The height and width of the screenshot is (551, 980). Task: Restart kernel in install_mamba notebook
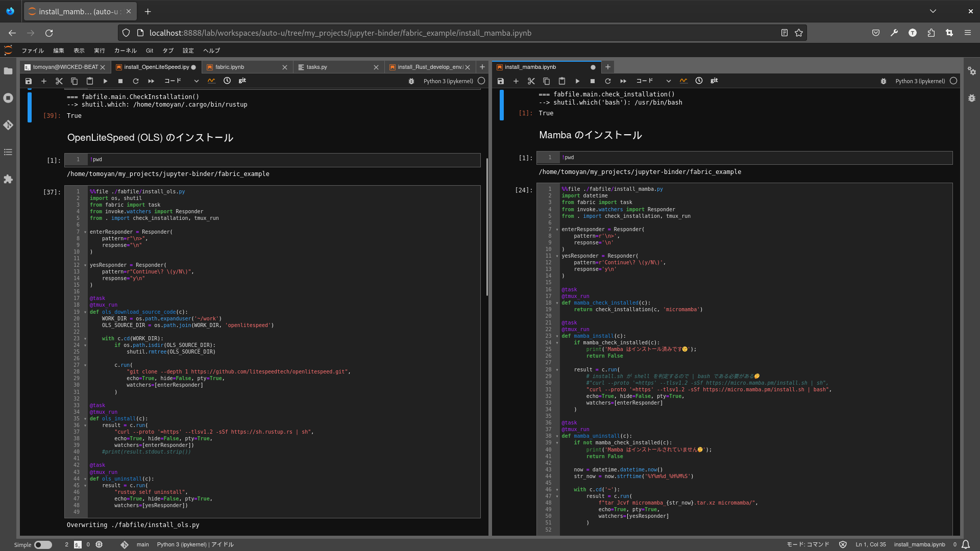click(x=608, y=81)
